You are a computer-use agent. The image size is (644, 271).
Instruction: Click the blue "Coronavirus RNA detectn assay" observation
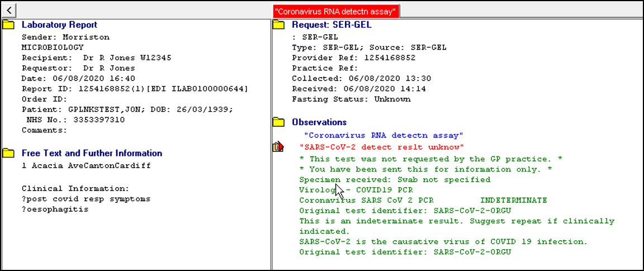click(384, 135)
